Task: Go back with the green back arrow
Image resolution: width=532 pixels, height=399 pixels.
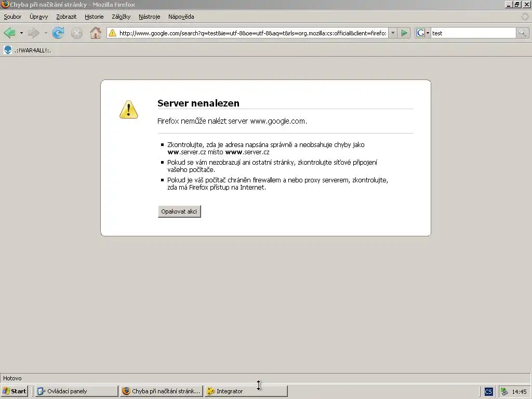Action: coord(9,33)
